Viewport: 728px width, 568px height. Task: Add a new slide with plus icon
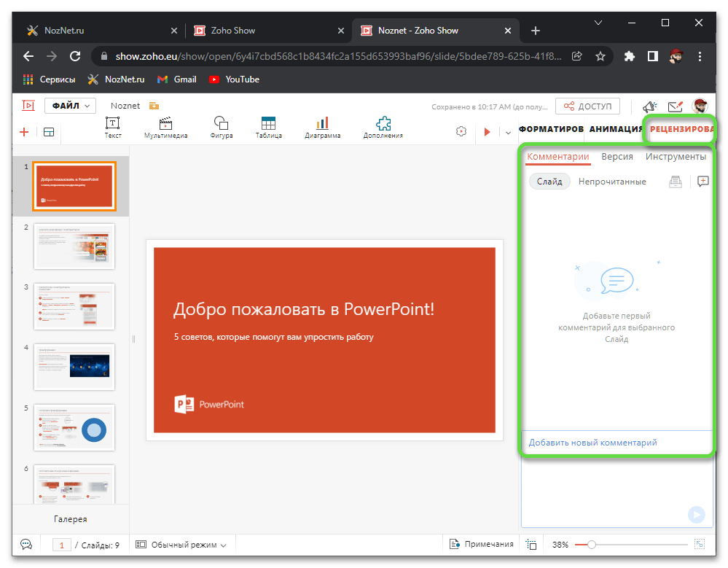(24, 132)
